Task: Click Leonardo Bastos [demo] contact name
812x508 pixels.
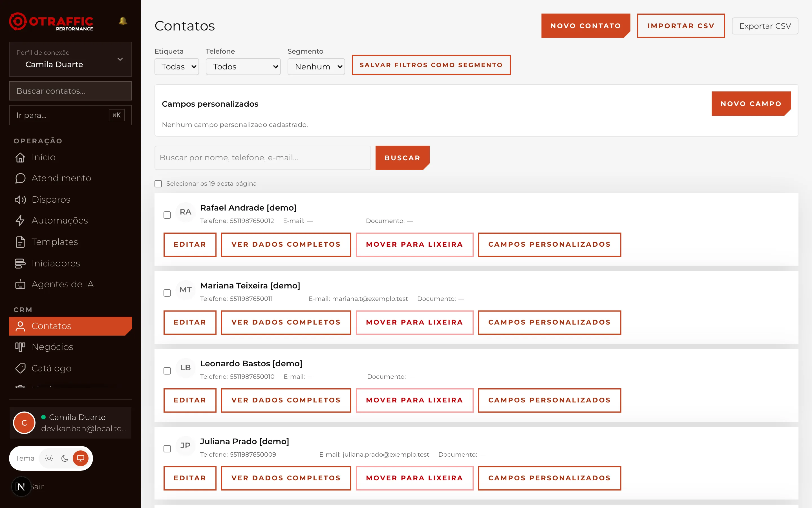Action: point(251,363)
